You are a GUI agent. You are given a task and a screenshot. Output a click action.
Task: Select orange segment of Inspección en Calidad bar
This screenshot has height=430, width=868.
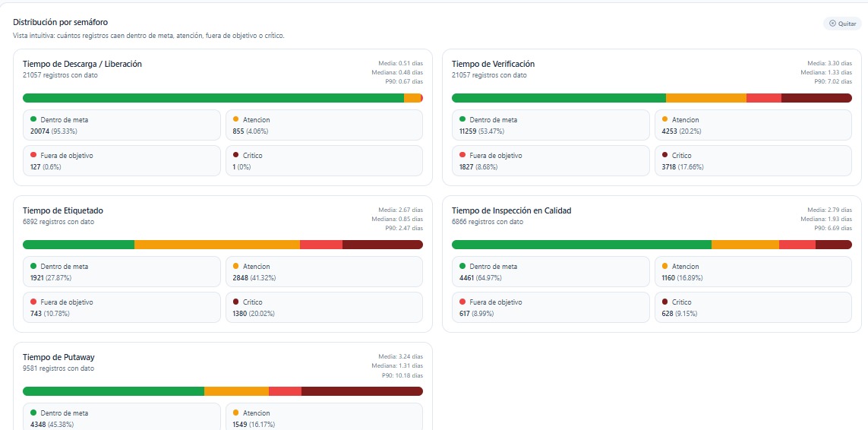pos(745,245)
